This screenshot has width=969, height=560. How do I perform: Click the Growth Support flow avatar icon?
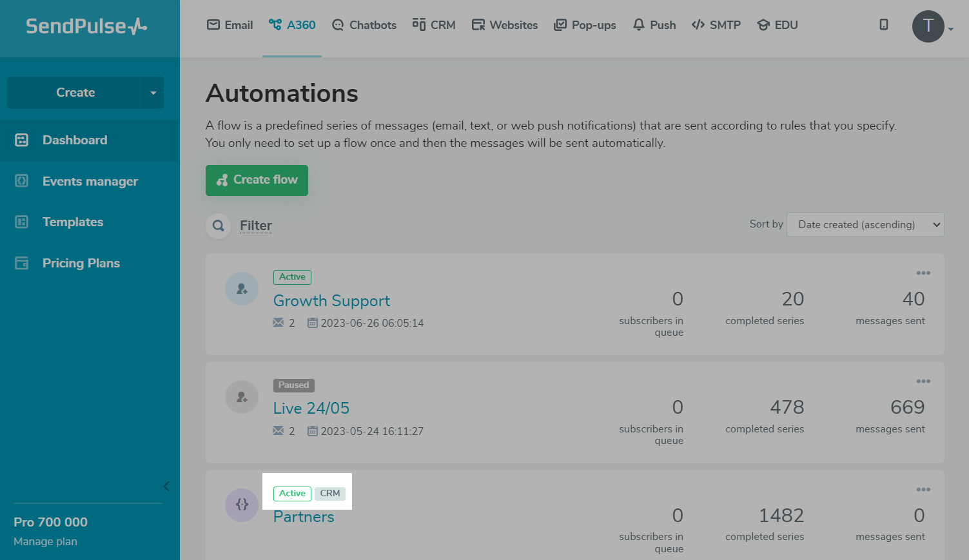pyautogui.click(x=242, y=289)
